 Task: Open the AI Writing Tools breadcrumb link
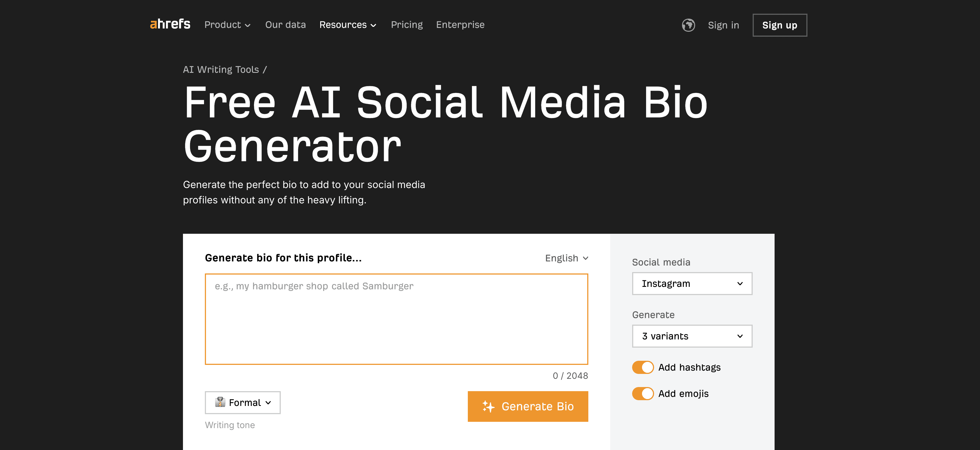click(x=221, y=70)
